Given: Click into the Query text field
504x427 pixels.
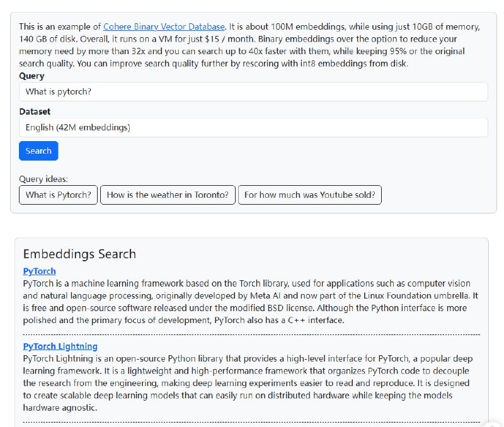Looking at the screenshot, I should pyautogui.click(x=253, y=91).
